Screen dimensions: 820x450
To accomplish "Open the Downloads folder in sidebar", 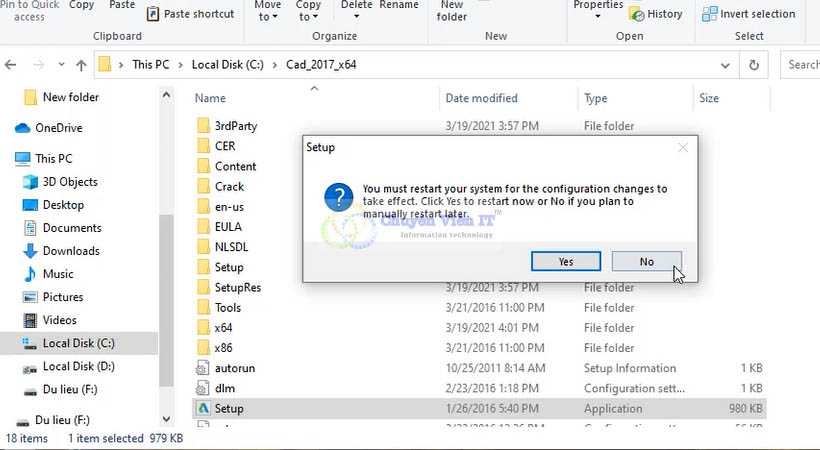I will (x=71, y=251).
